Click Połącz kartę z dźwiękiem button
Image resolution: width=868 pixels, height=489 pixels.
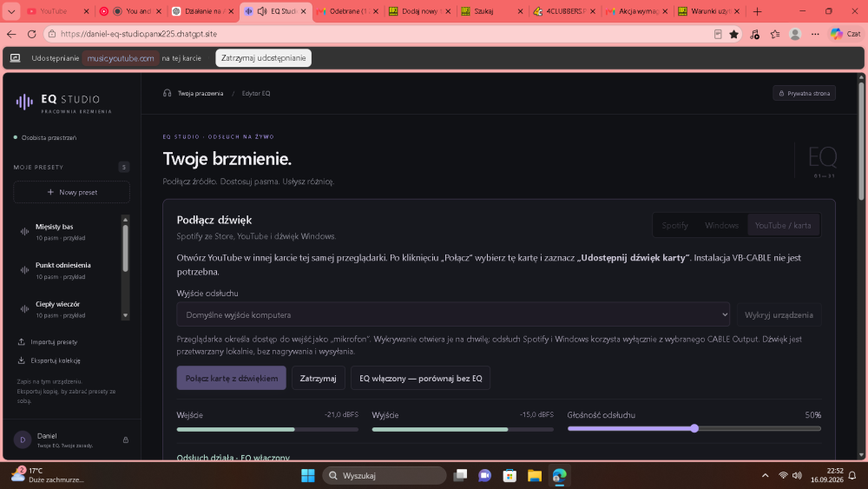[232, 378]
